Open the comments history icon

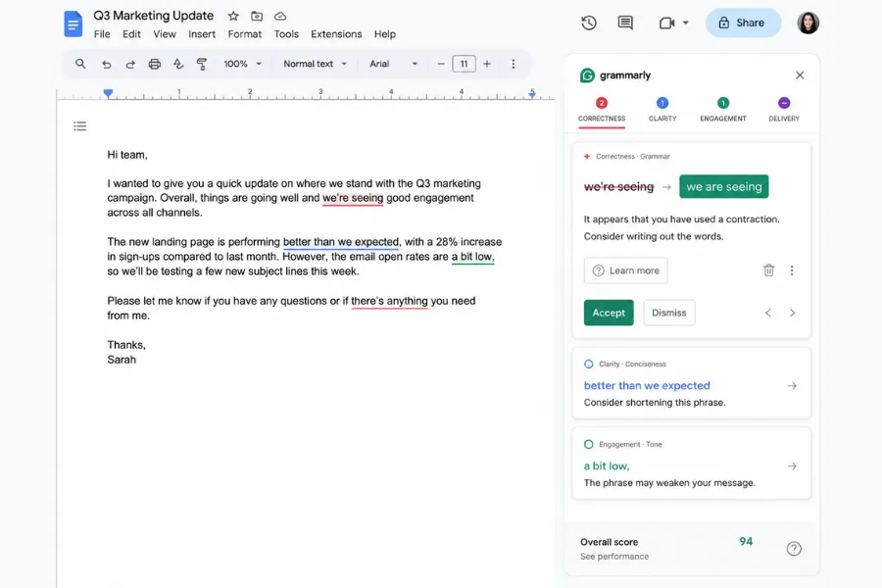click(625, 23)
